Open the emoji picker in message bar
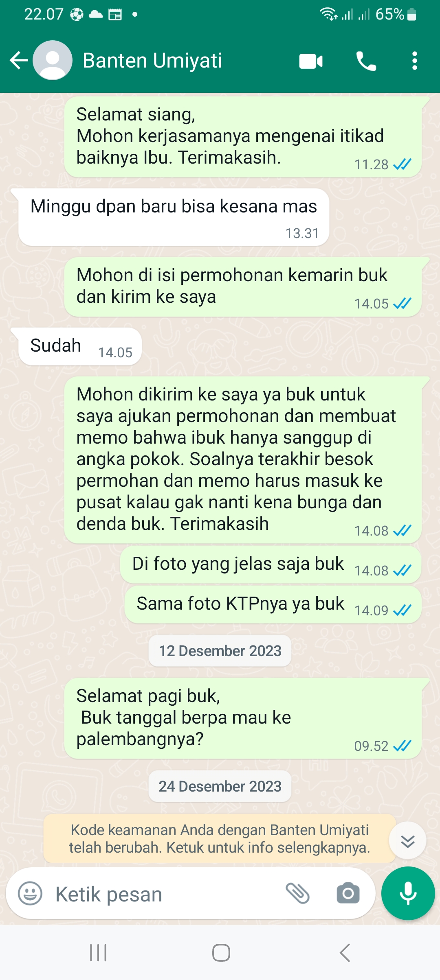The image size is (440, 980). (x=30, y=894)
